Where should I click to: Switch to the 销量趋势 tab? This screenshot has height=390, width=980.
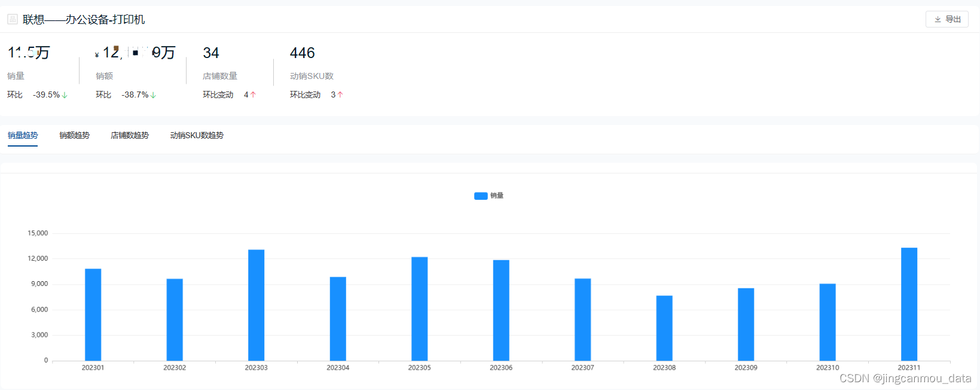(x=23, y=135)
